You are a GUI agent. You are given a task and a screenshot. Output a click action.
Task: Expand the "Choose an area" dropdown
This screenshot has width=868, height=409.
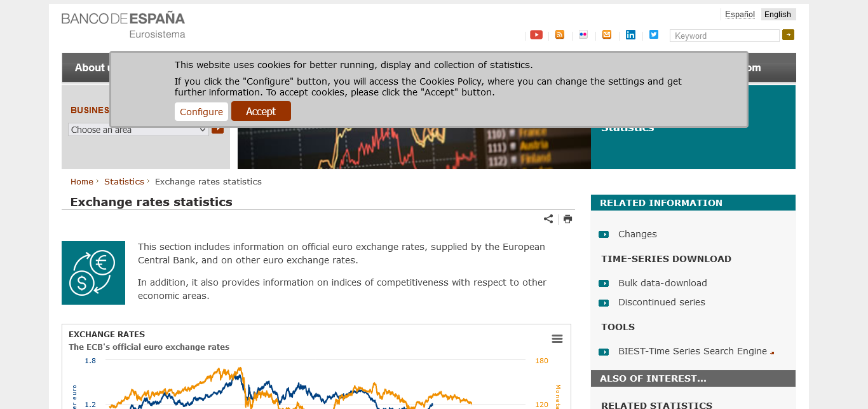(x=139, y=130)
